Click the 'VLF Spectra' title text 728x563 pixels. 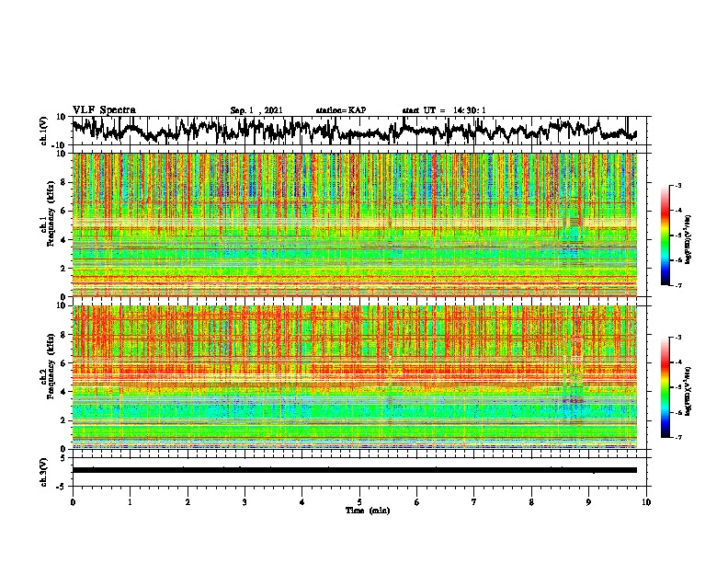pyautogui.click(x=104, y=109)
